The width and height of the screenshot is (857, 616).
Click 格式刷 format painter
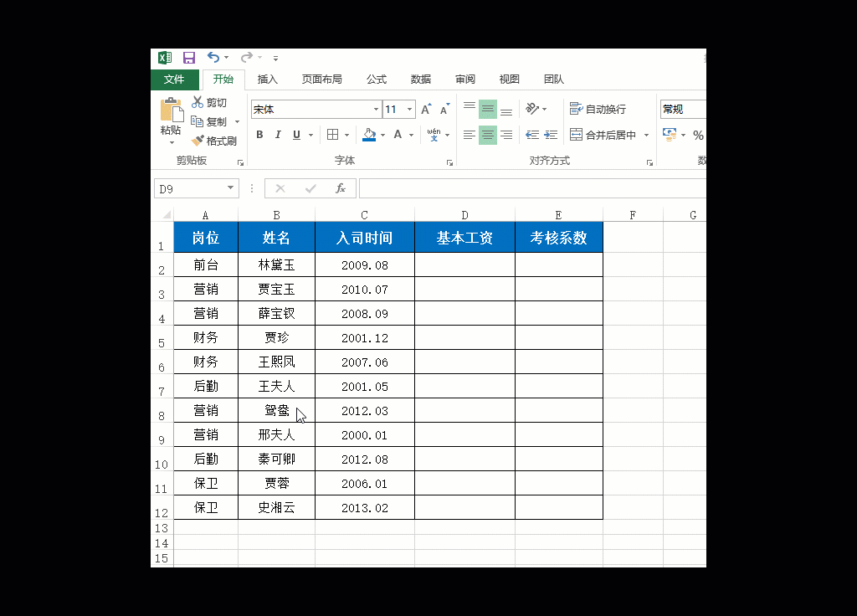click(214, 141)
